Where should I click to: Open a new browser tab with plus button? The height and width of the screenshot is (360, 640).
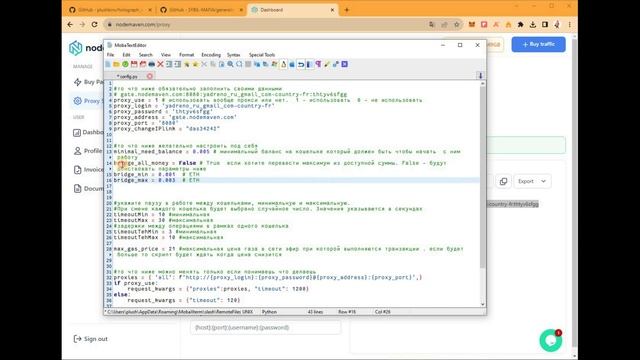[x=347, y=10]
